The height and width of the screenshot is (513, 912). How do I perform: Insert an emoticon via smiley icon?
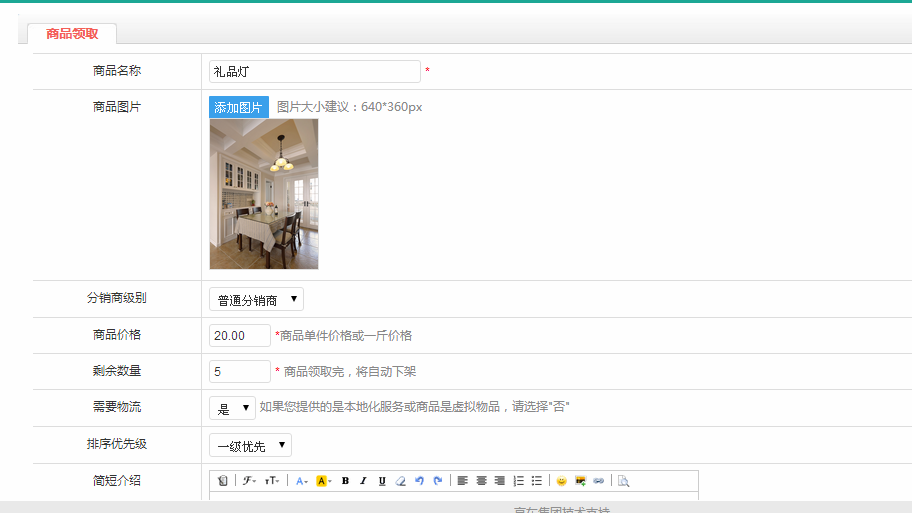coord(561,481)
